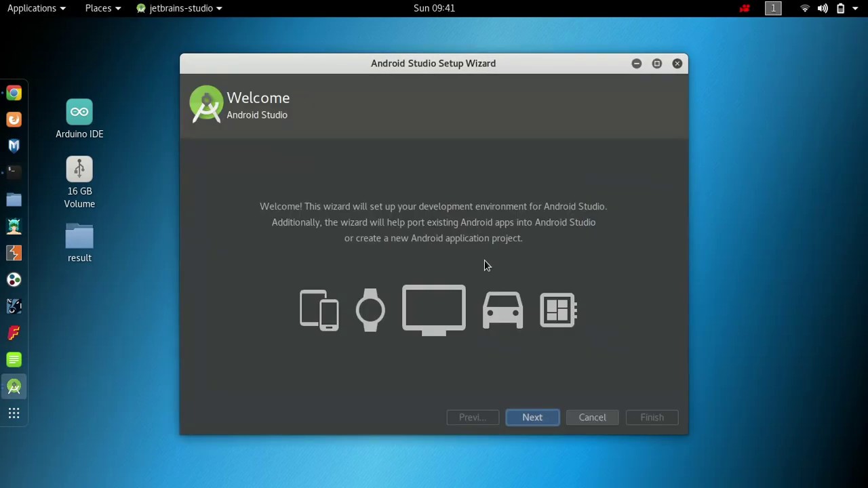
Task: Select Android Studio in the dock
Action: pyautogui.click(x=14, y=386)
